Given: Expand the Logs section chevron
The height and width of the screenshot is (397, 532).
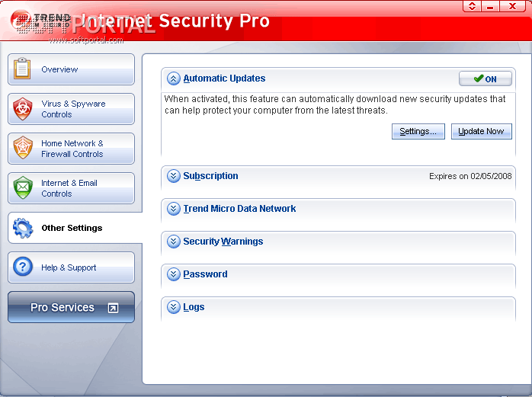Looking at the screenshot, I should pyautogui.click(x=173, y=307).
